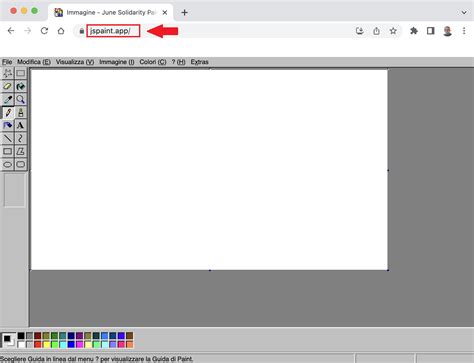This screenshot has height=363, width=474.
Task: Open the Visualizza (V) menu
Action: (75, 62)
